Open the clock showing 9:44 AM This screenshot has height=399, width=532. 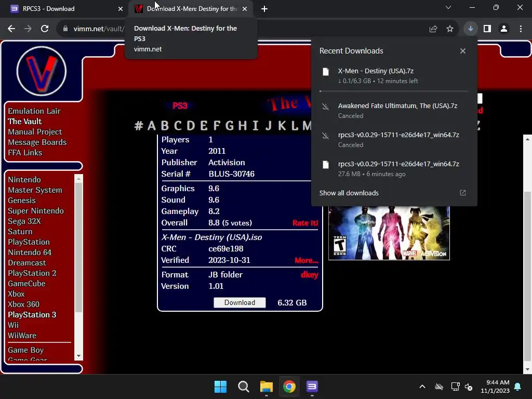click(495, 387)
